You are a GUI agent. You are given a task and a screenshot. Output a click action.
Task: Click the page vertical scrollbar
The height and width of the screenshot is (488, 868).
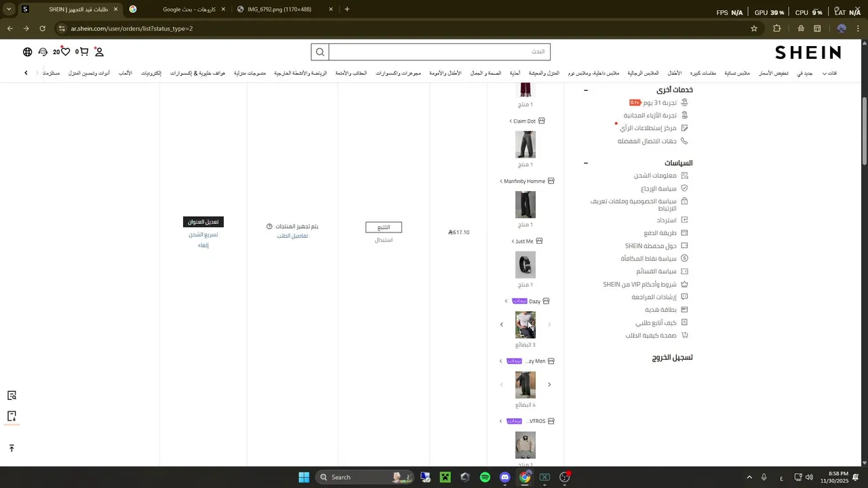865,132
